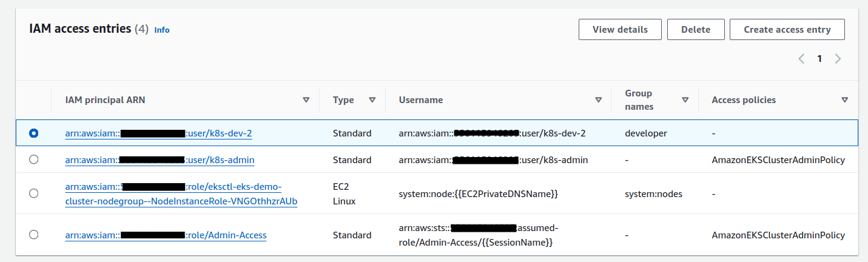Image resolution: width=868 pixels, height=262 pixels.
Task: Select the k8s-dev-2 user radio button
Action: (34, 133)
